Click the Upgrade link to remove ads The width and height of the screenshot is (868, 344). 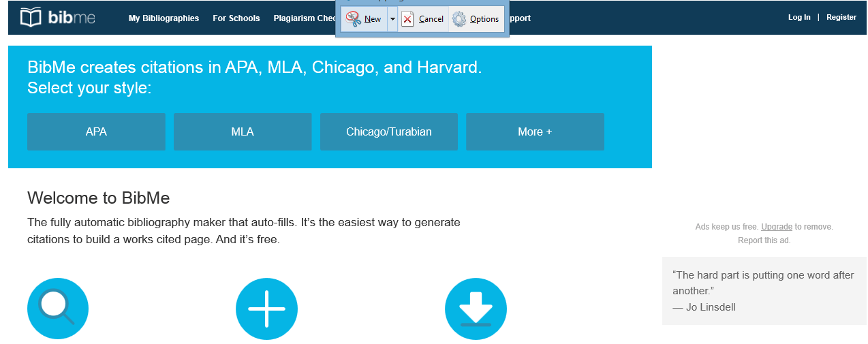[x=777, y=227]
